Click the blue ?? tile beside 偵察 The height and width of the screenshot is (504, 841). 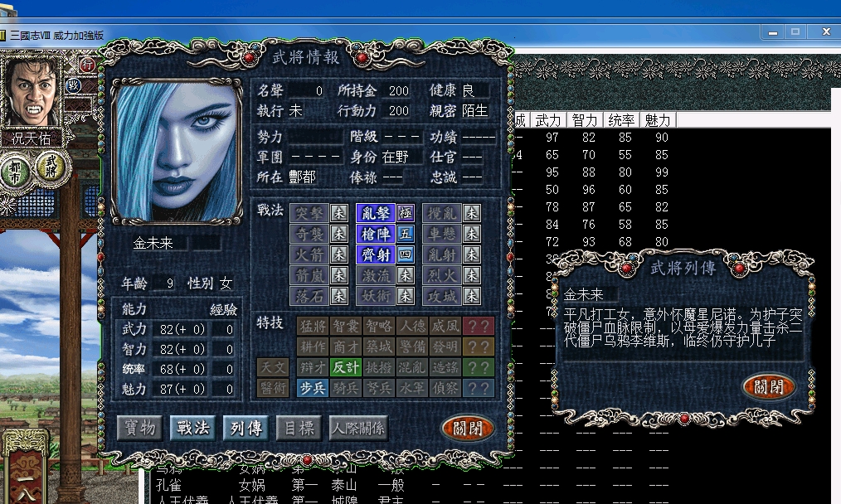(479, 388)
